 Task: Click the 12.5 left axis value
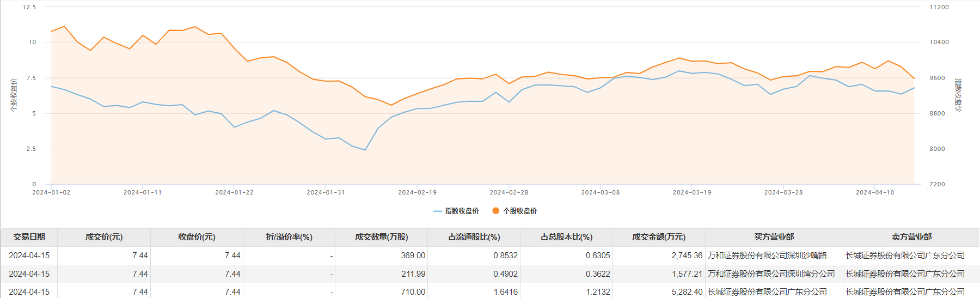point(29,7)
